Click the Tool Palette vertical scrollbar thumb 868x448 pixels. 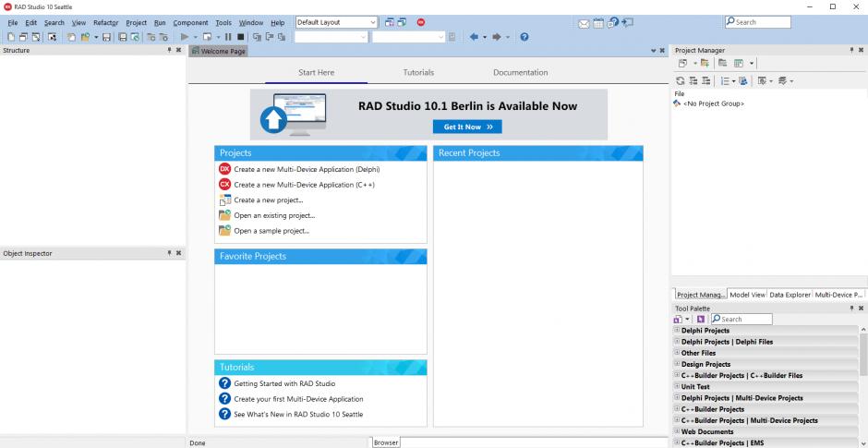[x=863, y=355]
